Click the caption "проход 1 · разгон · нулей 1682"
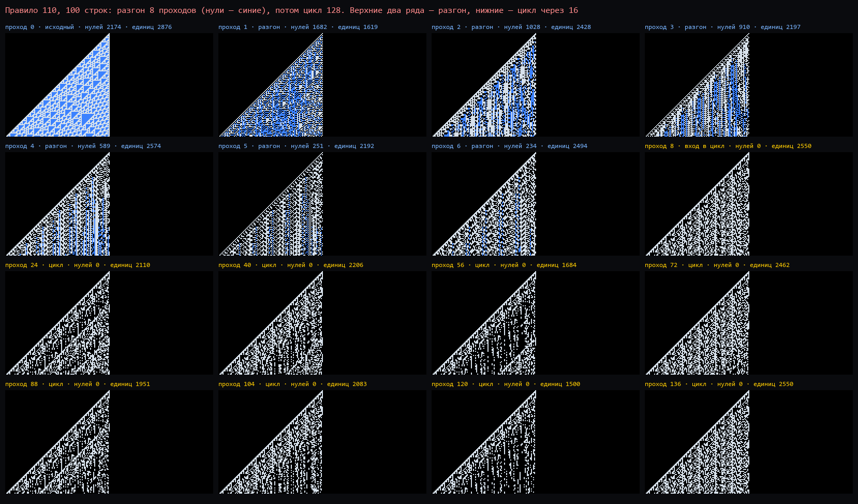858x504 pixels. [x=298, y=27]
